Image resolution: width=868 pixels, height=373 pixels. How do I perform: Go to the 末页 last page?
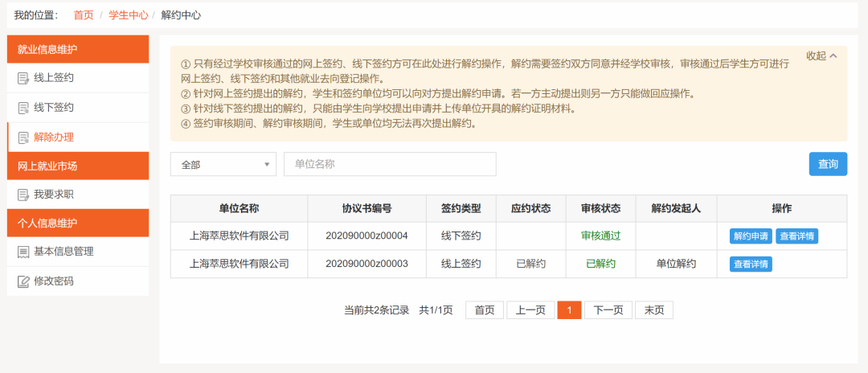[653, 310]
